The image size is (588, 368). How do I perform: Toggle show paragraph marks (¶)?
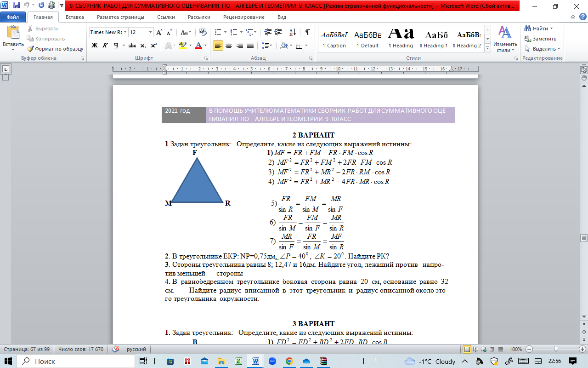[x=307, y=32]
